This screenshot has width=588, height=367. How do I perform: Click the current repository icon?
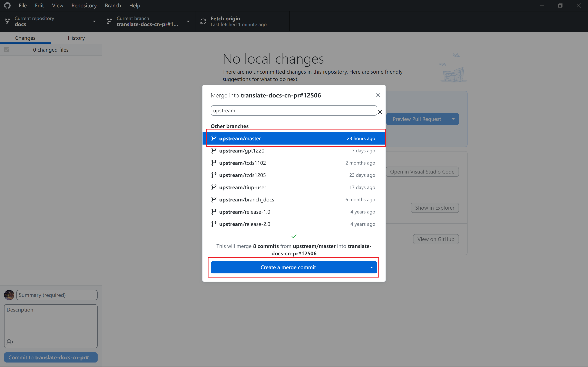point(8,21)
